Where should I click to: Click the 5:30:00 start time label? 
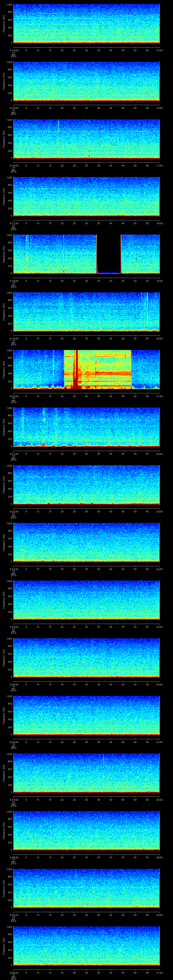coord(14,972)
